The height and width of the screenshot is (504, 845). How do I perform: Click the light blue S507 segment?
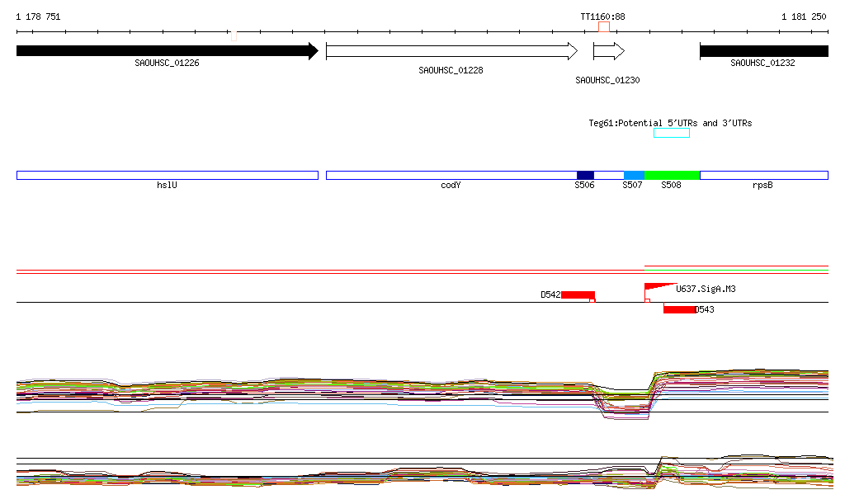tap(634, 175)
